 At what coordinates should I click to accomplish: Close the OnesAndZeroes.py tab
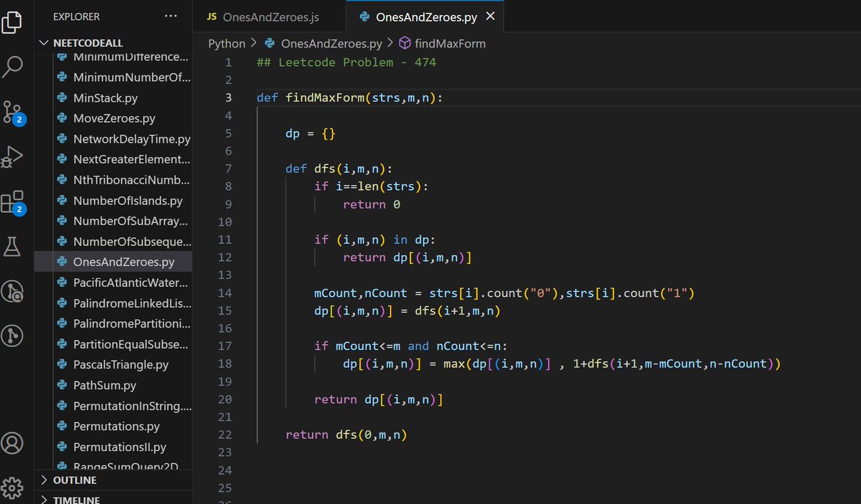[x=491, y=16]
